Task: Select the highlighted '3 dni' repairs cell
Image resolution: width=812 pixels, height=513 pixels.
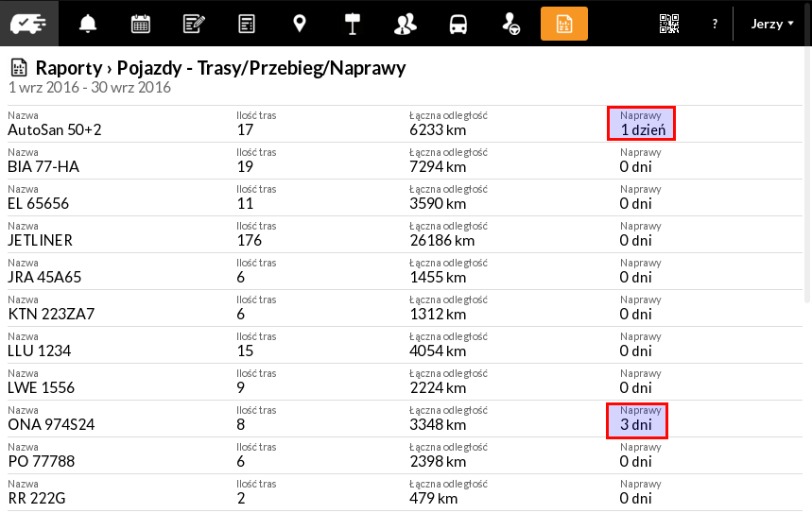Action: click(x=637, y=420)
